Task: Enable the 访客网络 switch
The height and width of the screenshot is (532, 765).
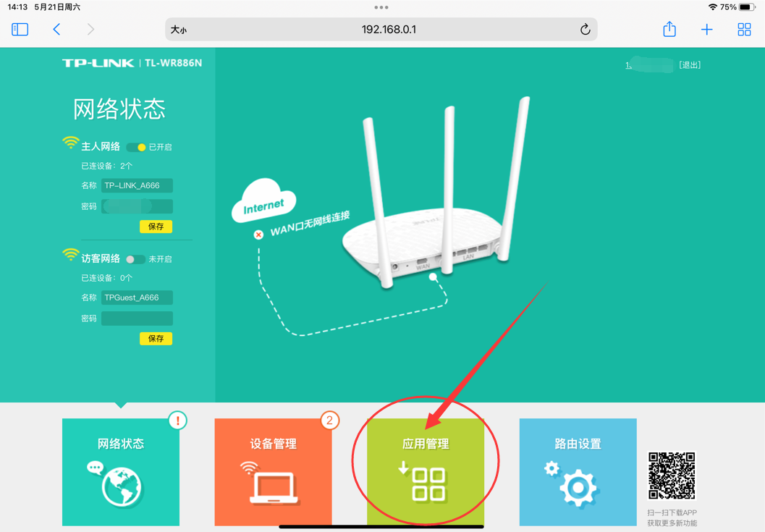Action: point(136,259)
